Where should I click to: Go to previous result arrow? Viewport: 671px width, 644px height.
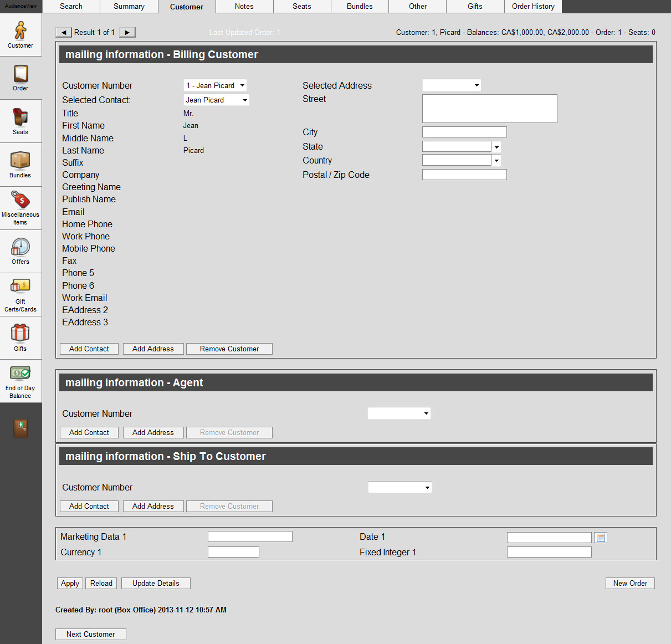64,33
